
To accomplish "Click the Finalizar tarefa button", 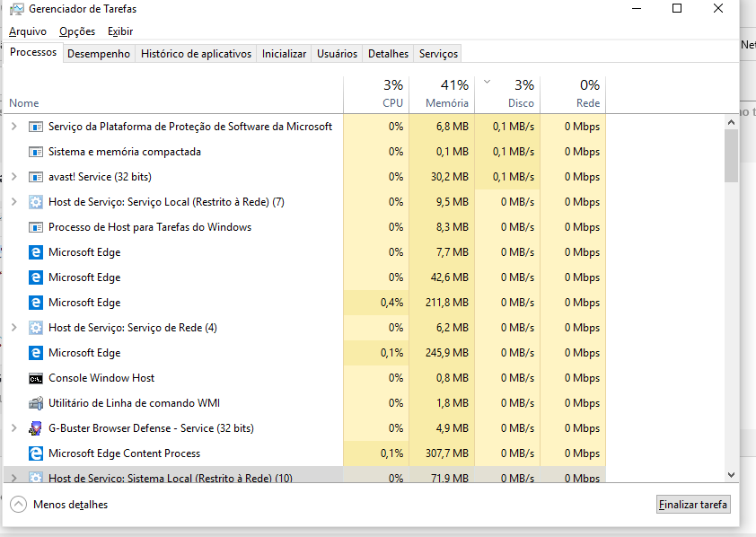I will pyautogui.click(x=693, y=504).
